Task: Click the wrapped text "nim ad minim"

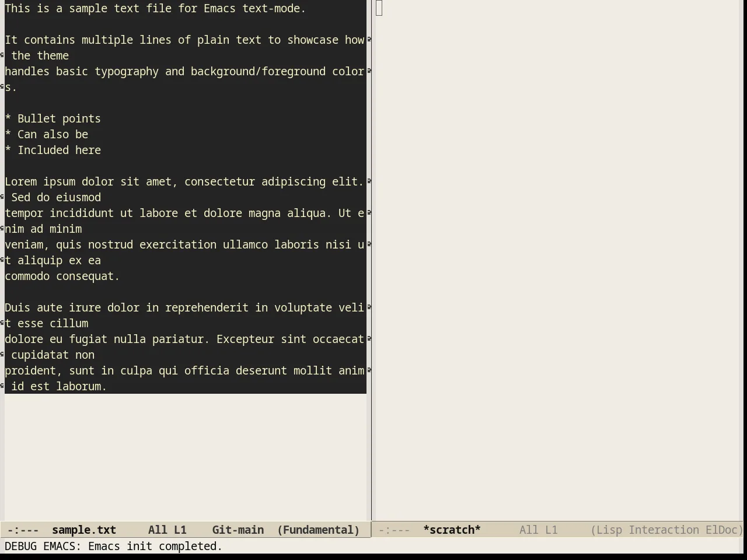Action: (43, 229)
